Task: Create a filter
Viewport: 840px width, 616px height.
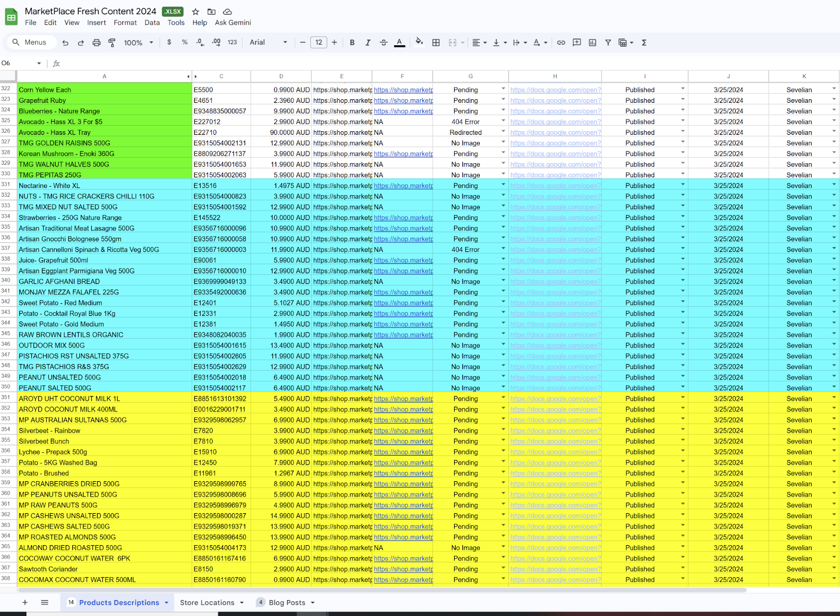Action: (x=608, y=43)
